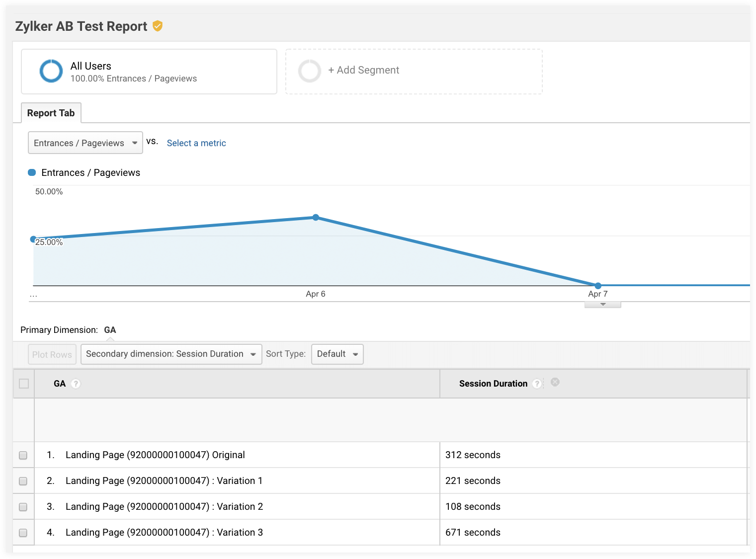Open the Sort Type Default dropdown
Image resolution: width=756 pixels, height=559 pixels.
click(x=337, y=354)
